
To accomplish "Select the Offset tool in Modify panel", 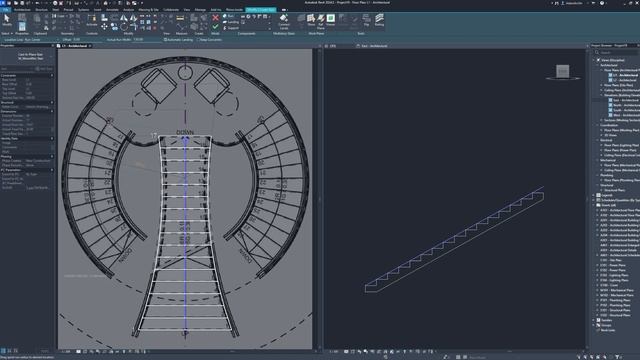I will point(115,18).
